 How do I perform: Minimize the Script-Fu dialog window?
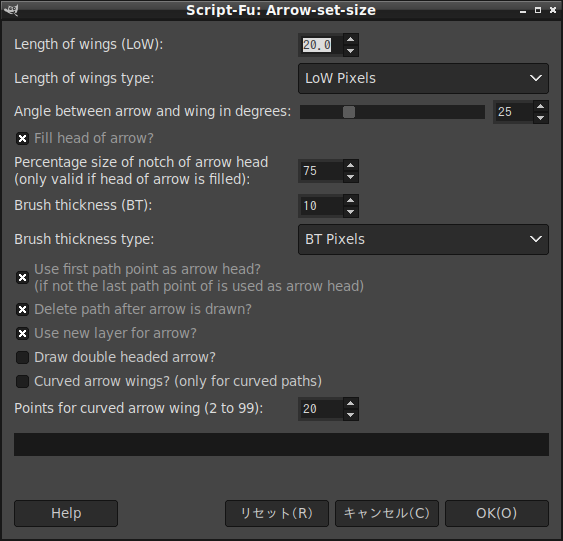pyautogui.click(x=523, y=11)
